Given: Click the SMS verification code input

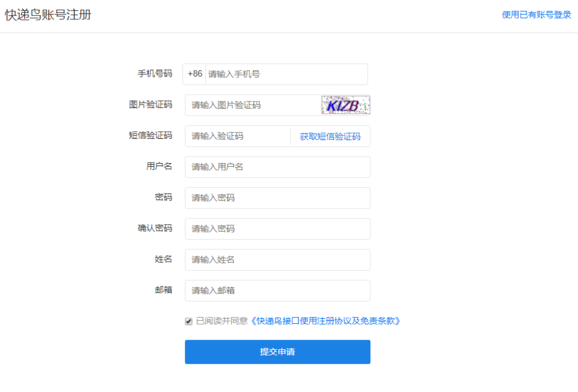Looking at the screenshot, I should (x=238, y=136).
